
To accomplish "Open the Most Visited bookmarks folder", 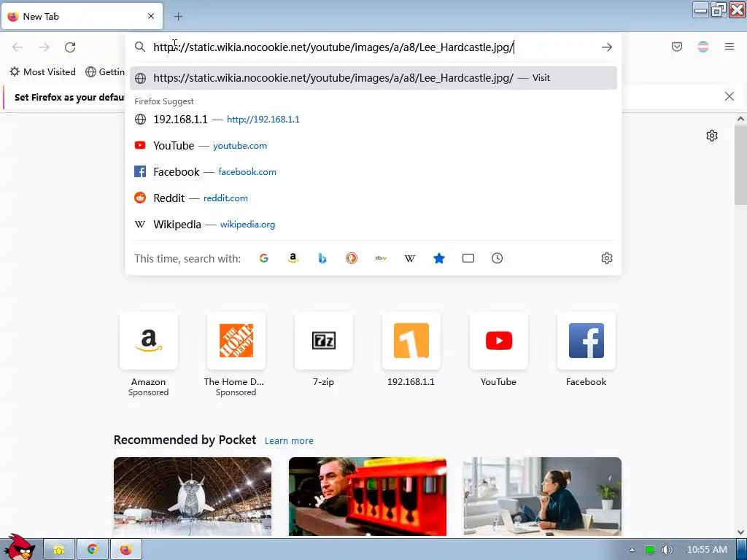I will (x=42, y=72).
